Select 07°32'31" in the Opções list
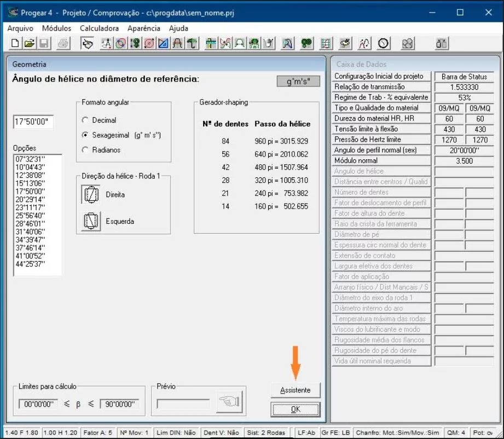The height and width of the screenshot is (439, 504). pyautogui.click(x=30, y=159)
